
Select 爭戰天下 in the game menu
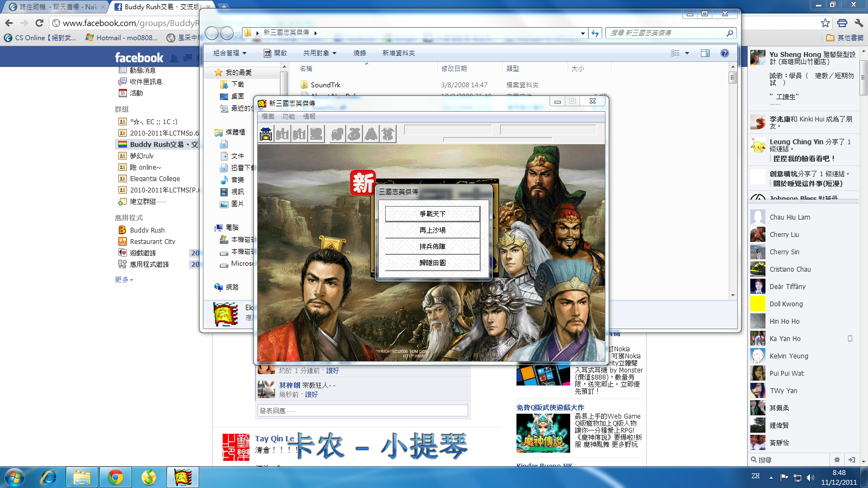click(x=432, y=214)
